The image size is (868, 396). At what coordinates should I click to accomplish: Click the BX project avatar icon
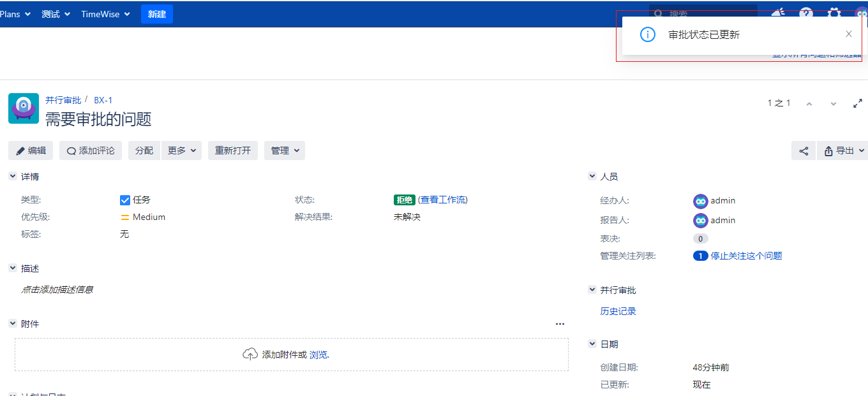24,108
